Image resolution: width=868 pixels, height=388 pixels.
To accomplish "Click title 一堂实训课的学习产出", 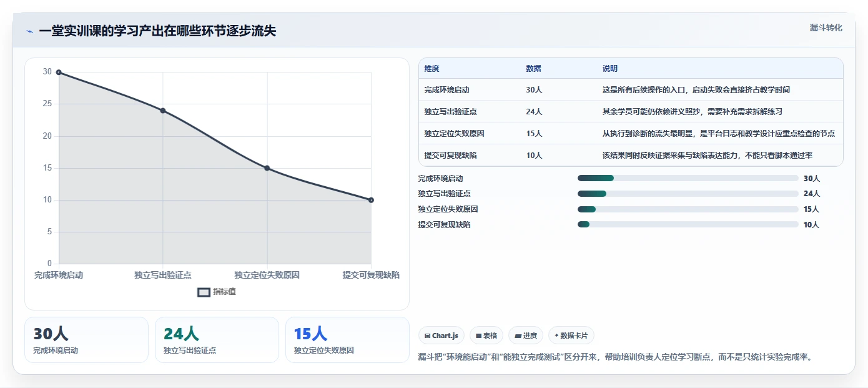I will pos(157,31).
